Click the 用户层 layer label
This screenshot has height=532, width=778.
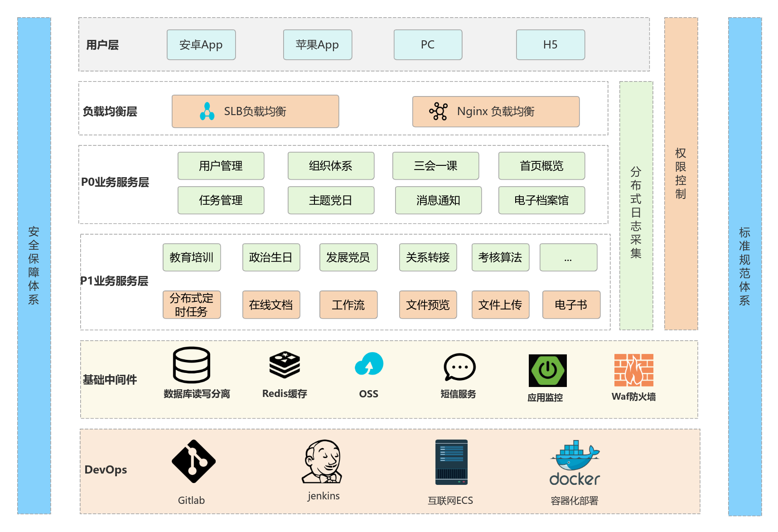click(102, 45)
